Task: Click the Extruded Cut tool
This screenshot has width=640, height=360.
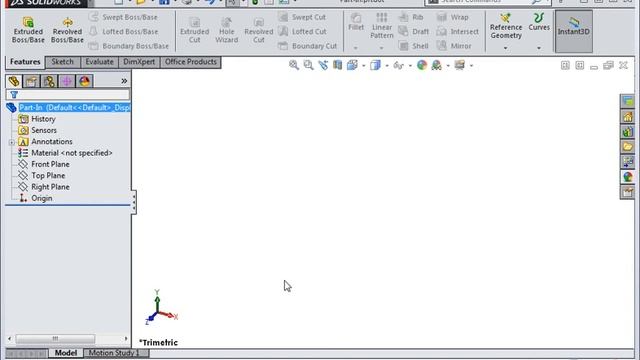Action: (x=195, y=30)
